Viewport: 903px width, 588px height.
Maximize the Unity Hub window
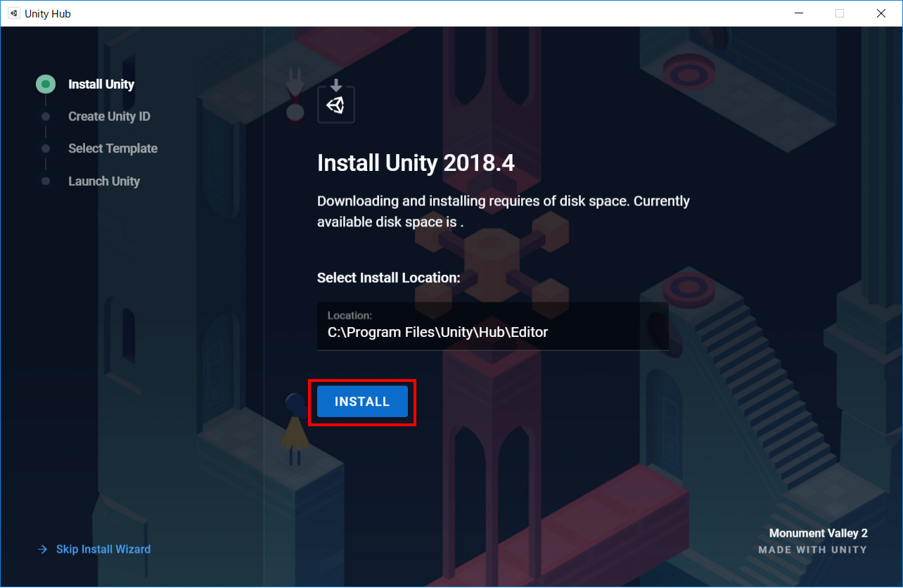pyautogui.click(x=840, y=13)
